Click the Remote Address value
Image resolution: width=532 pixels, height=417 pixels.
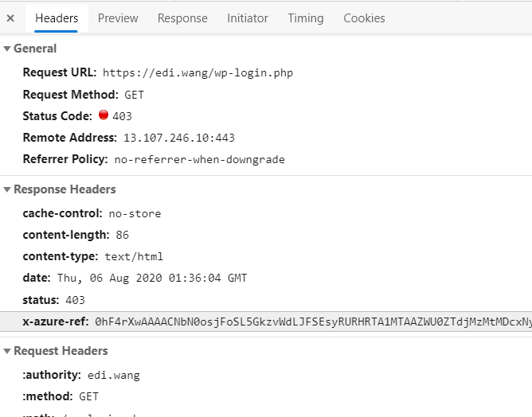coord(178,138)
